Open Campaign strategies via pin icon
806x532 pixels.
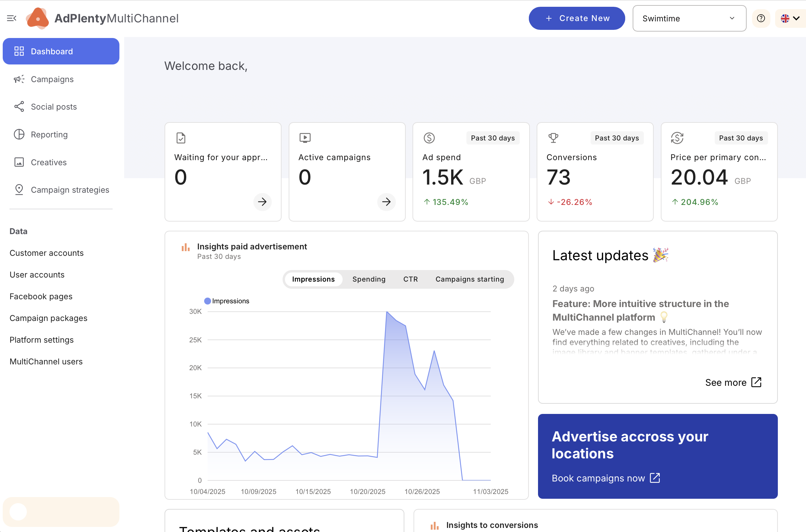pyautogui.click(x=19, y=190)
